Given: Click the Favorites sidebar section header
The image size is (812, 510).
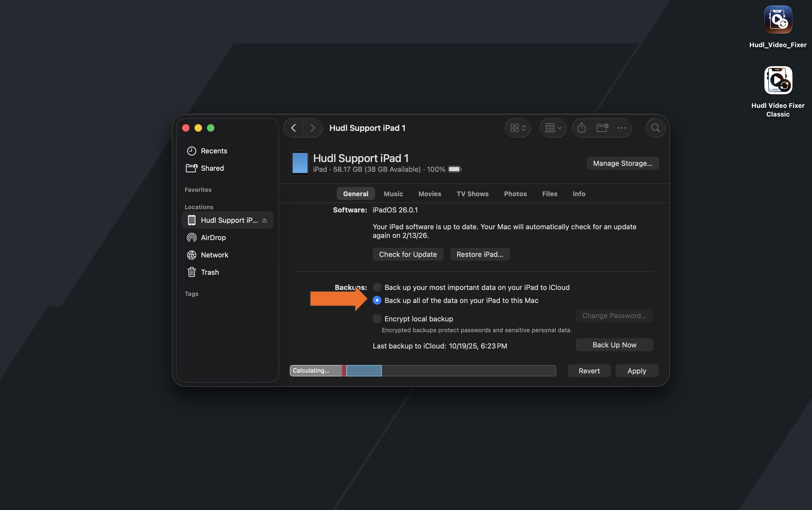Looking at the screenshot, I should tap(198, 190).
